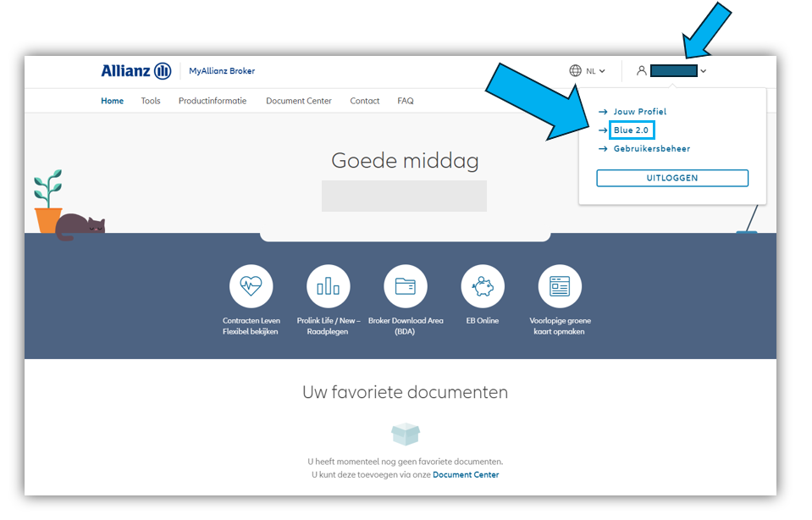Go to the FAQ section
Screen dimensions: 812x520
(405, 101)
